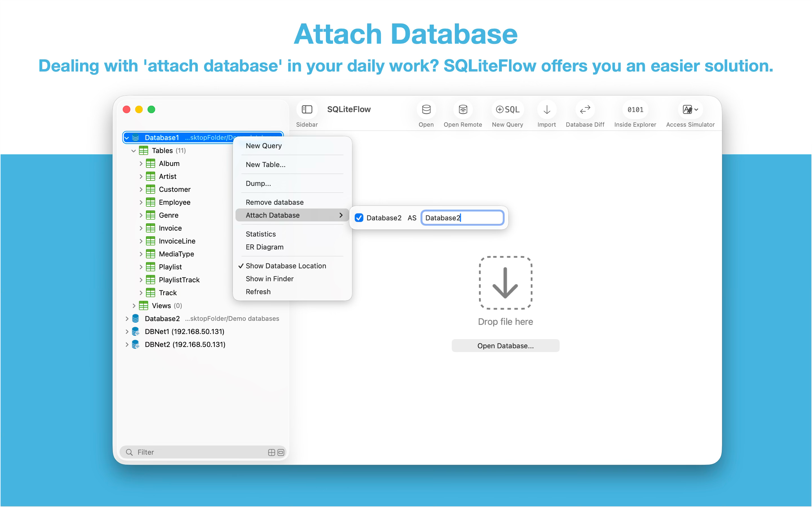Click the alias text field Database2

click(x=462, y=218)
